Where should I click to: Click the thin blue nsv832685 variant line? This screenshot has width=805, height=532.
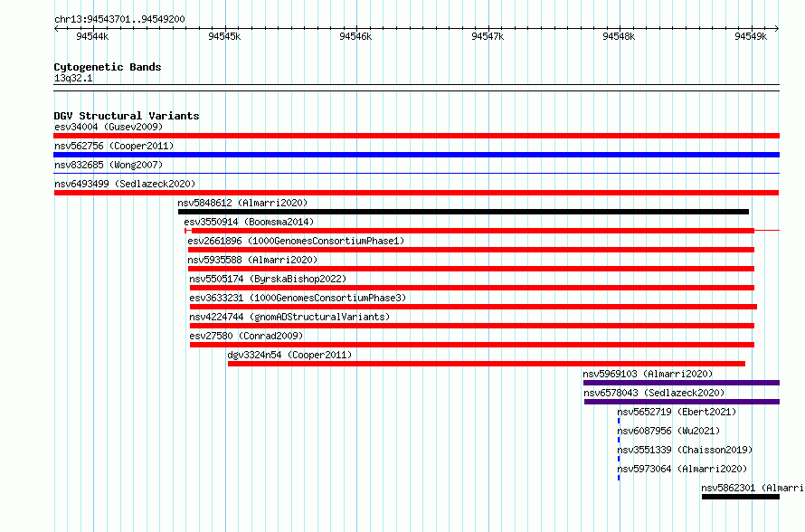pos(416,174)
